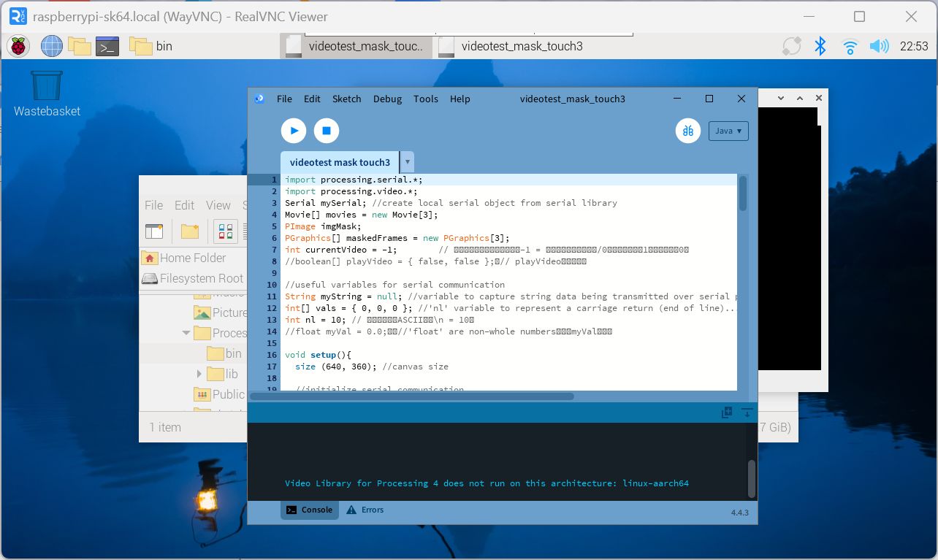Toggle icon view in the file manager toolbar
Viewport: 938px width, 560px height.
tap(226, 231)
